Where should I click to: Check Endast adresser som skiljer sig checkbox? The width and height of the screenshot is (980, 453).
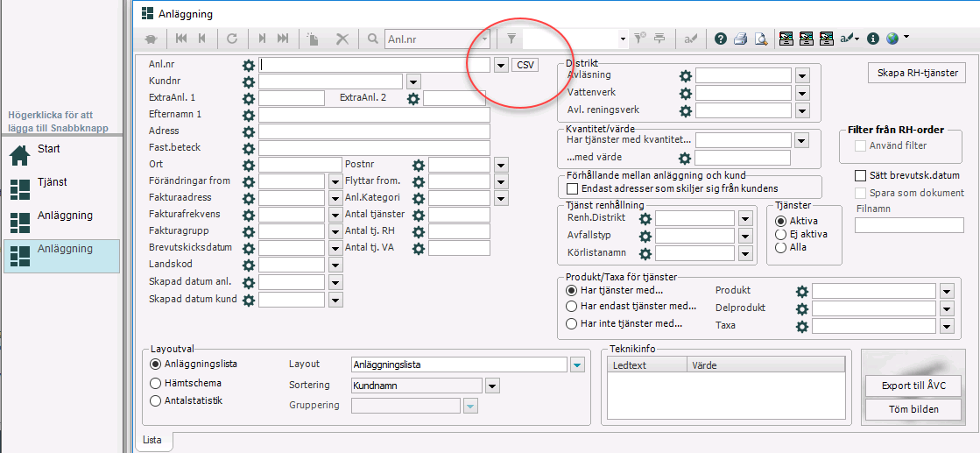(573, 188)
